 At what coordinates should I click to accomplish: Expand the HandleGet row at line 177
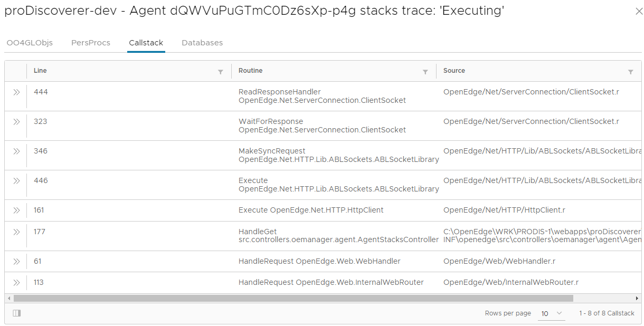coord(16,232)
